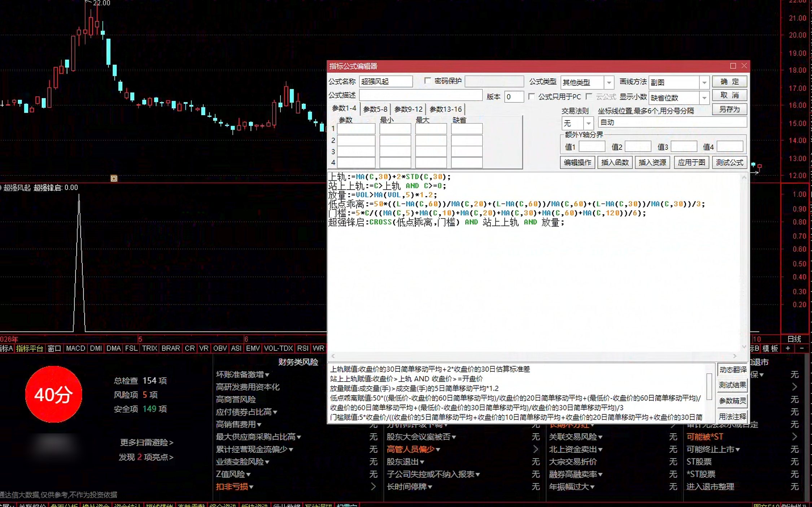Click 用法注释 button
This screenshot has height=507, width=812.
tap(732, 416)
